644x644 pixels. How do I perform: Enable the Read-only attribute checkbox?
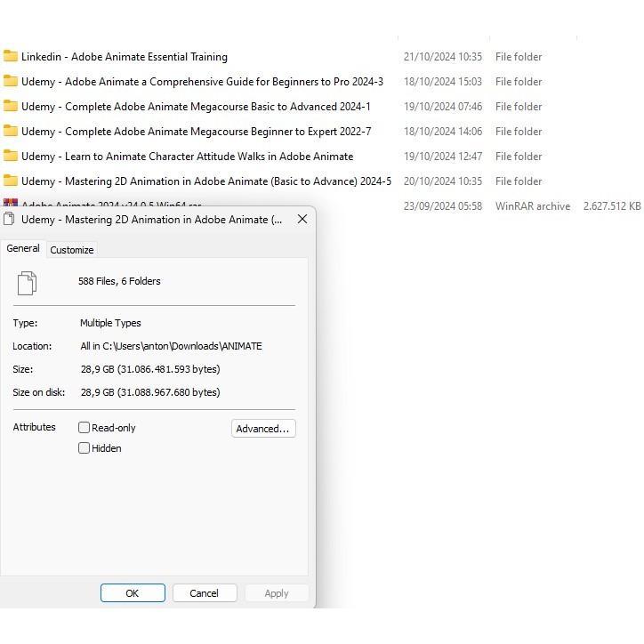pyautogui.click(x=84, y=428)
